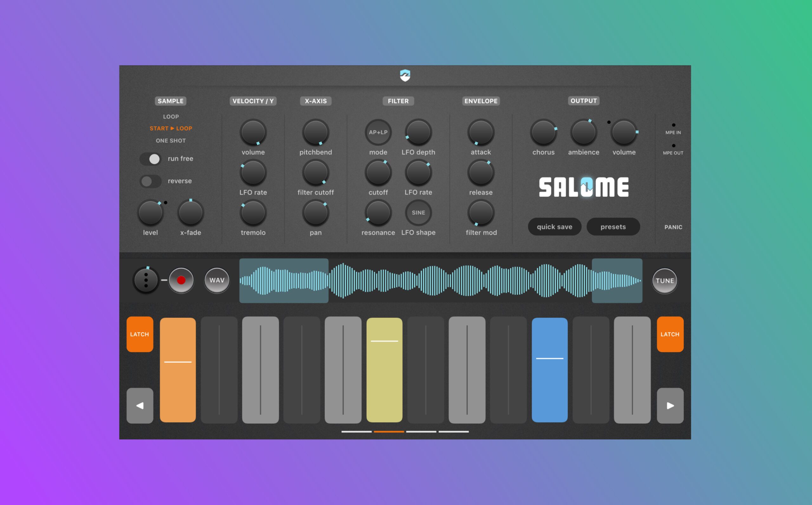Select the third keyboard page indicator
812x505 pixels.
[421, 432]
